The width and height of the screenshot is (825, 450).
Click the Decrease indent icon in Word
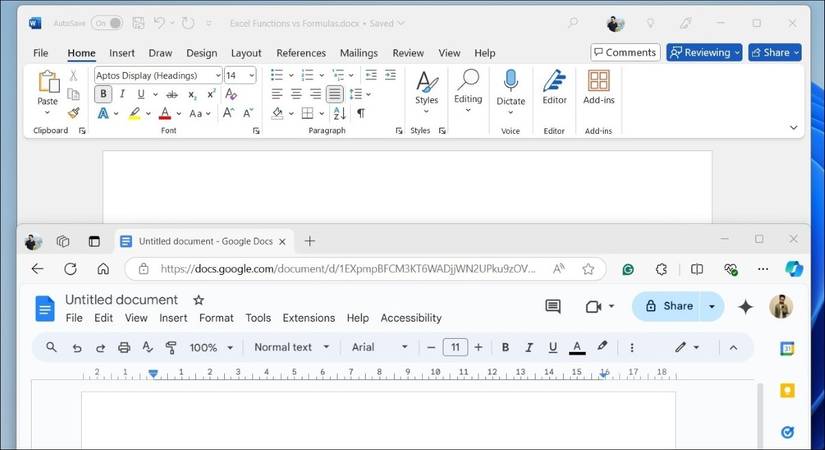(371, 75)
